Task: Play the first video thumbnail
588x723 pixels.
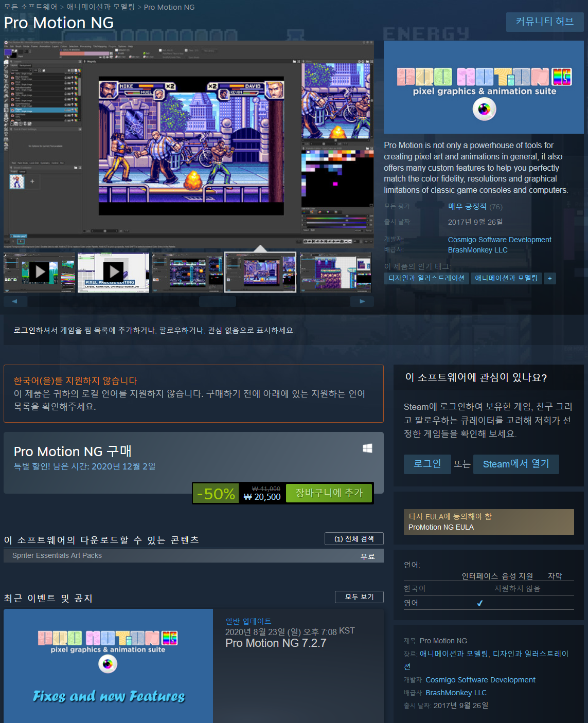Action: [40, 272]
